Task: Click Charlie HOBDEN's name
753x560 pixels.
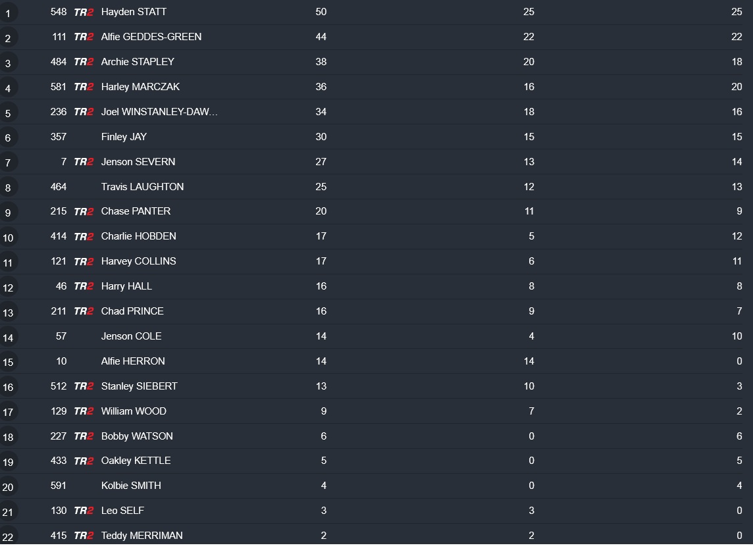Action: pos(138,236)
